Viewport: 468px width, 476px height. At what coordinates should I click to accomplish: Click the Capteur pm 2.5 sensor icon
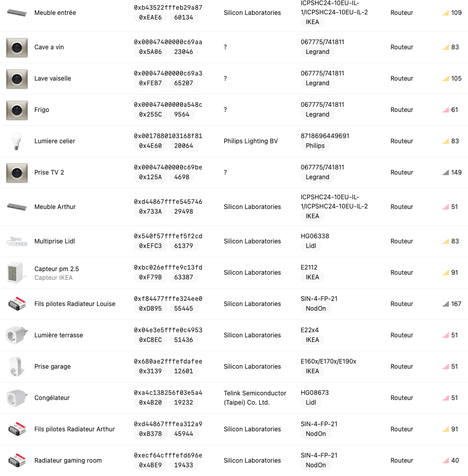tap(16, 273)
